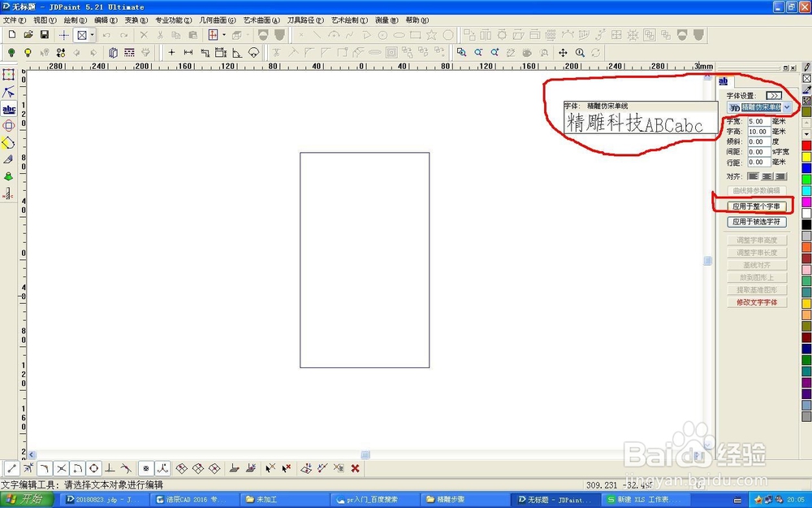
Task: Pick the blue color swatch
Action: coord(807,168)
